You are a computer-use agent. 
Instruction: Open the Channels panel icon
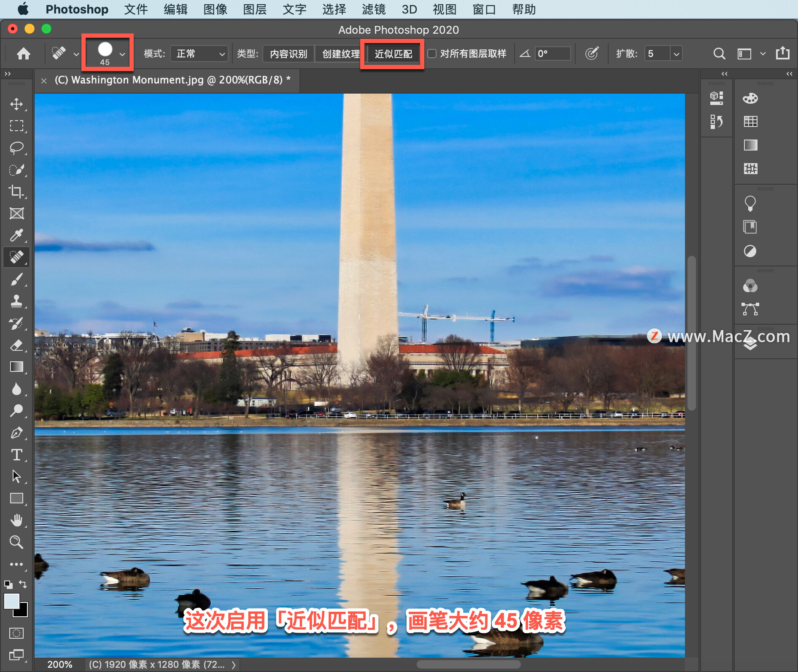pos(750,286)
